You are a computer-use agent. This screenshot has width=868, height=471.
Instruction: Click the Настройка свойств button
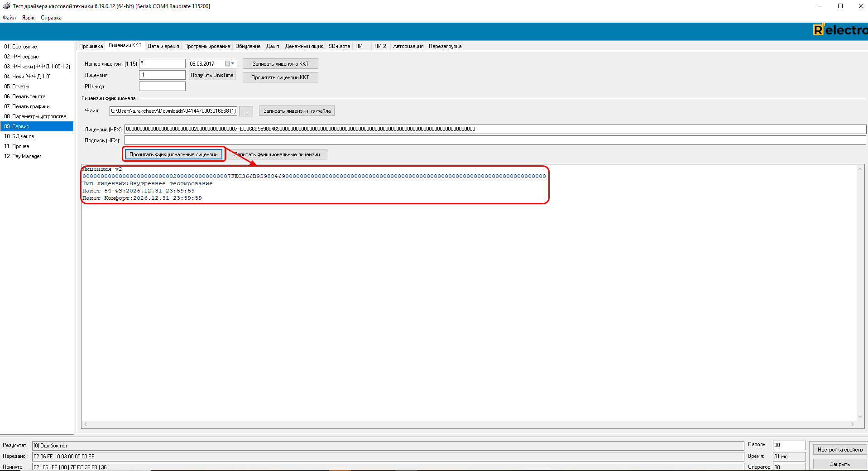(839, 450)
